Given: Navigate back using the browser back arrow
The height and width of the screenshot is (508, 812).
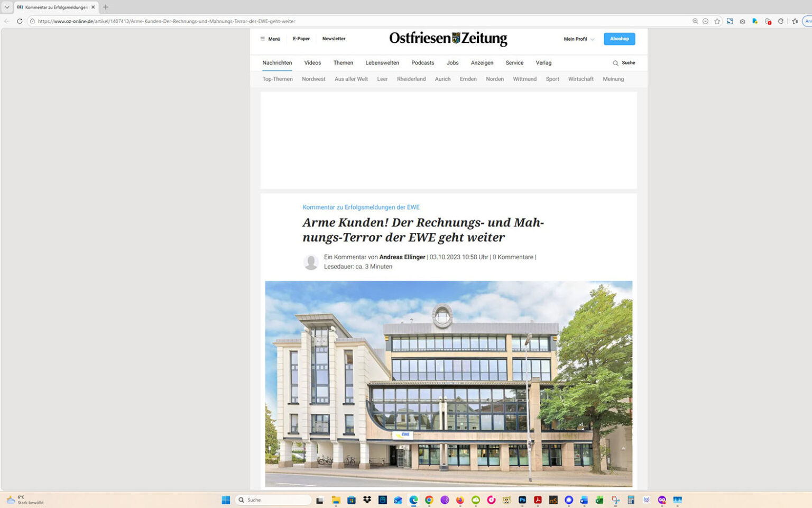Looking at the screenshot, I should point(6,21).
